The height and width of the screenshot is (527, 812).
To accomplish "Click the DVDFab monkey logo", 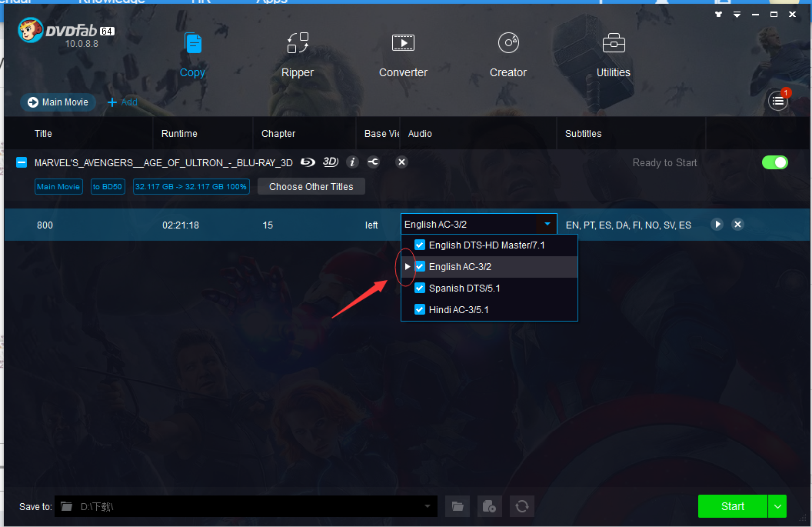I will [30, 30].
